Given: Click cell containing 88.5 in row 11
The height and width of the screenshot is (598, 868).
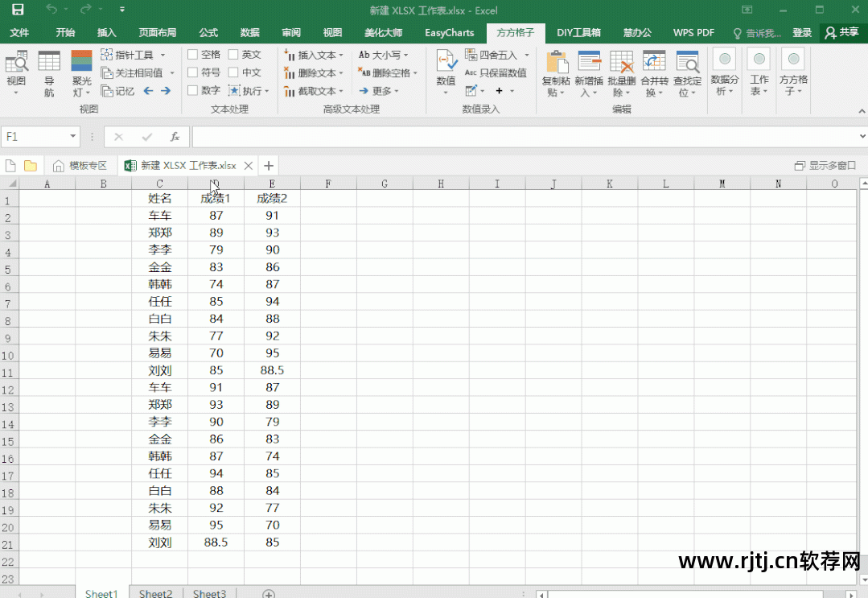Looking at the screenshot, I should (272, 370).
